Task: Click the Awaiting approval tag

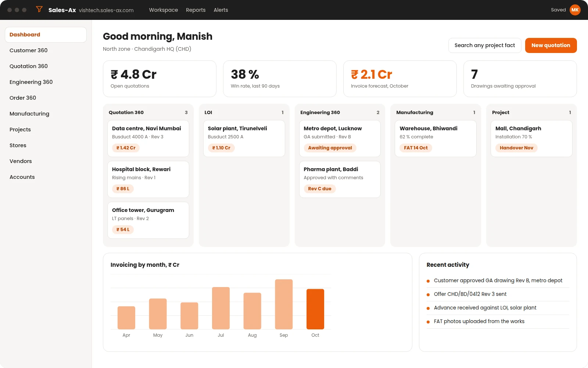Action: pos(330,148)
